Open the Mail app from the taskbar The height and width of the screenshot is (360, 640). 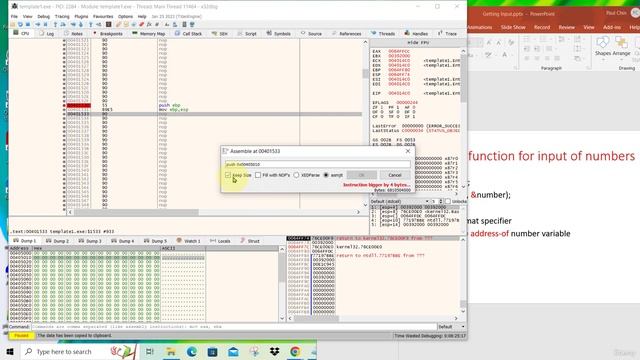[233, 351]
